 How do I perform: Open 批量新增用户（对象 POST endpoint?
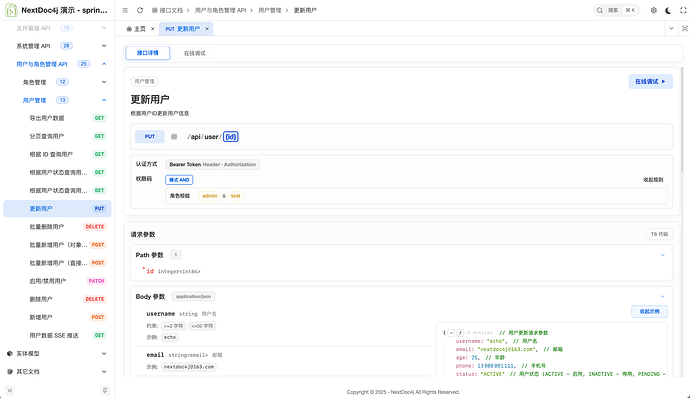57,245
